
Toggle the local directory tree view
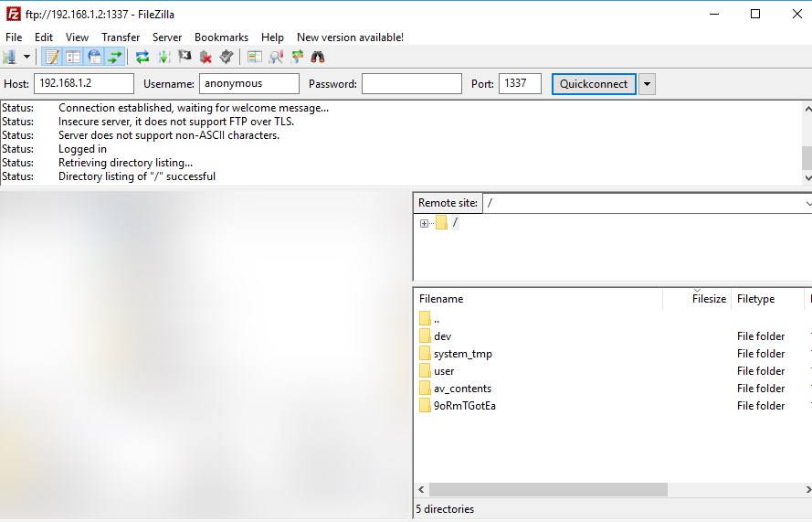click(73, 57)
